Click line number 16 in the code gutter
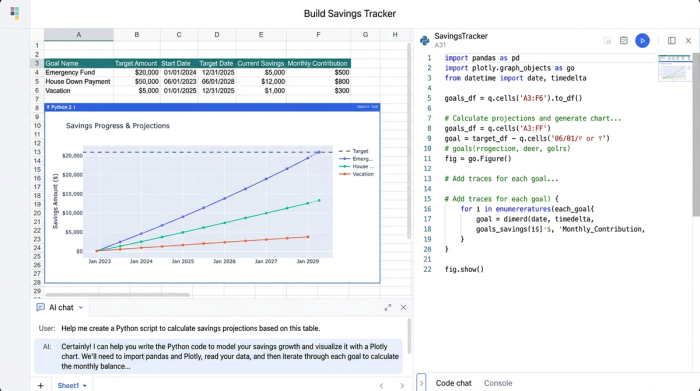Viewport: 700px width, 391px height. pyautogui.click(x=427, y=209)
